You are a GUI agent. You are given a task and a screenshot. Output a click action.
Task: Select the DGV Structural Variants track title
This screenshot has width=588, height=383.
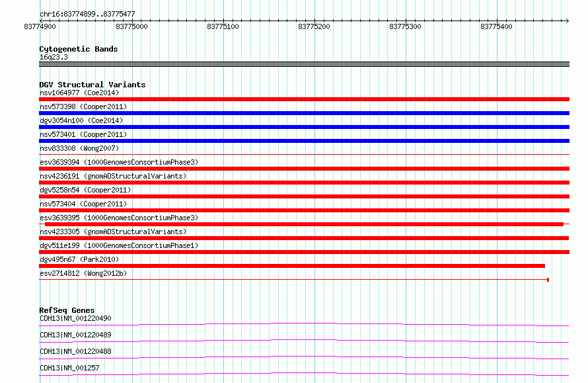click(92, 85)
